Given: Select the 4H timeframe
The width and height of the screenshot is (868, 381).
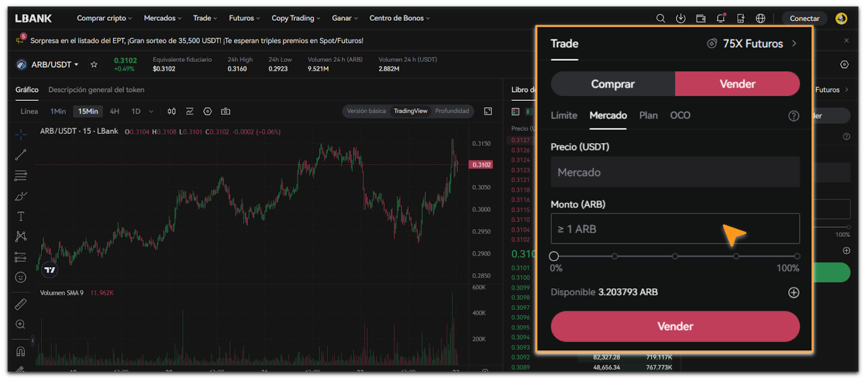Looking at the screenshot, I should click(x=114, y=112).
